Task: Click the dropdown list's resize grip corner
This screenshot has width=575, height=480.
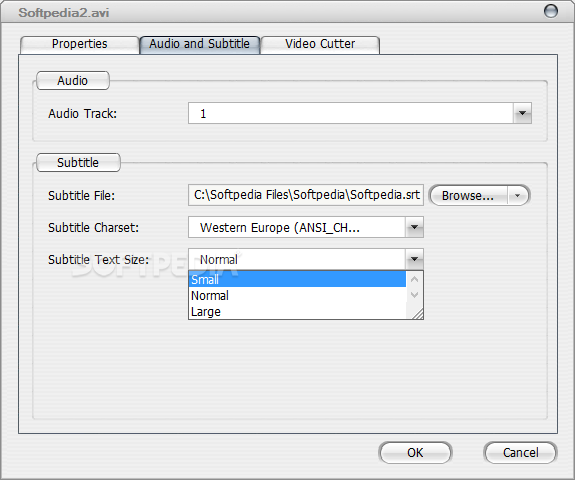Action: 418,314
